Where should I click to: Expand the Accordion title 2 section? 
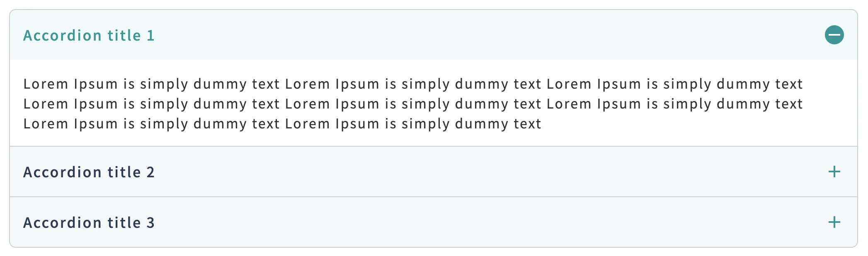[834, 171]
